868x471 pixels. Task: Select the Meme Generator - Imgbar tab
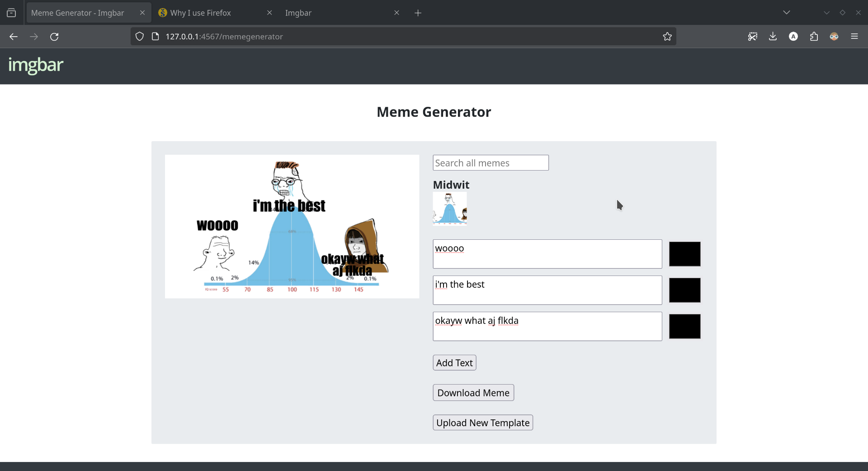(x=88, y=13)
